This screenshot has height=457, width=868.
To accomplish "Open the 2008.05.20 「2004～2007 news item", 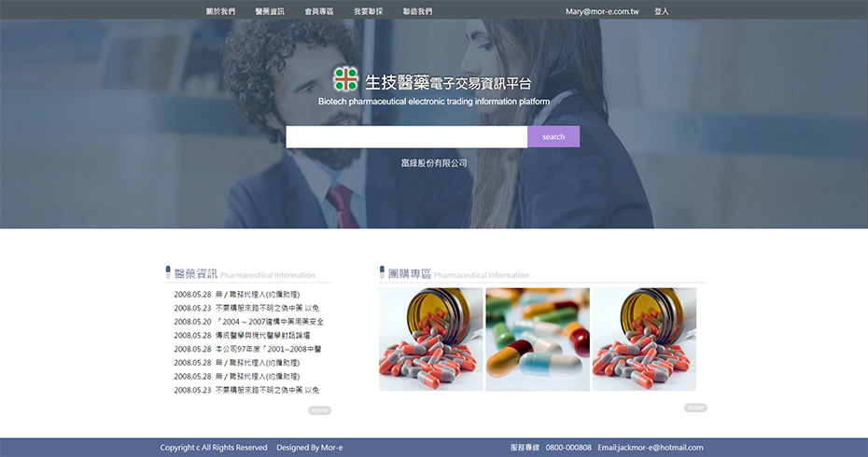I will 248,322.
